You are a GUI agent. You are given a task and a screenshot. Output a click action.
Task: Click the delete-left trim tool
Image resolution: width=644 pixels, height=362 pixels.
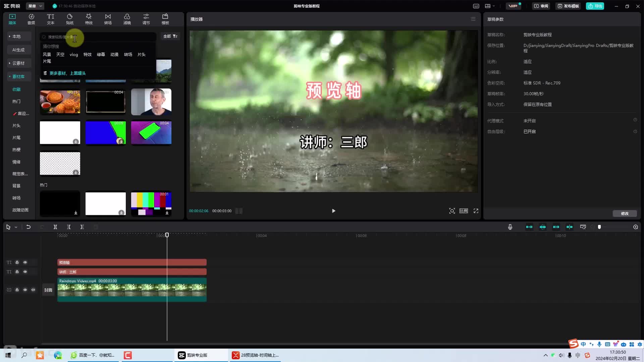(x=69, y=227)
